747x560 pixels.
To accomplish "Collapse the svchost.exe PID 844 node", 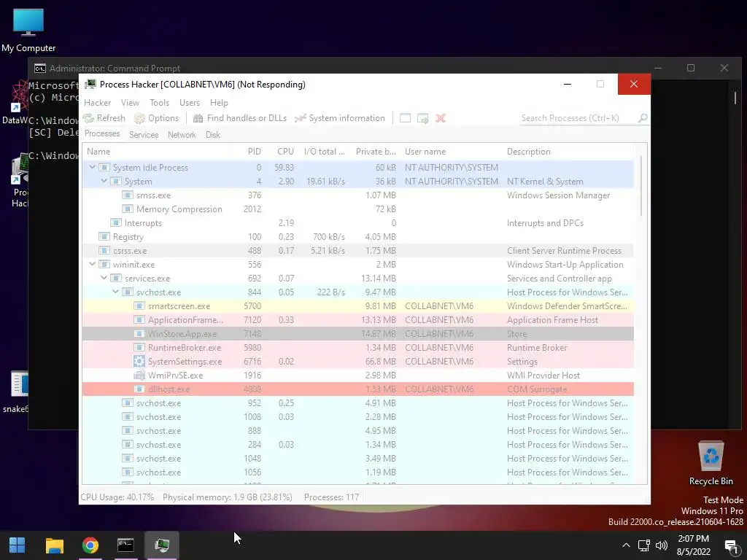I will click(116, 292).
